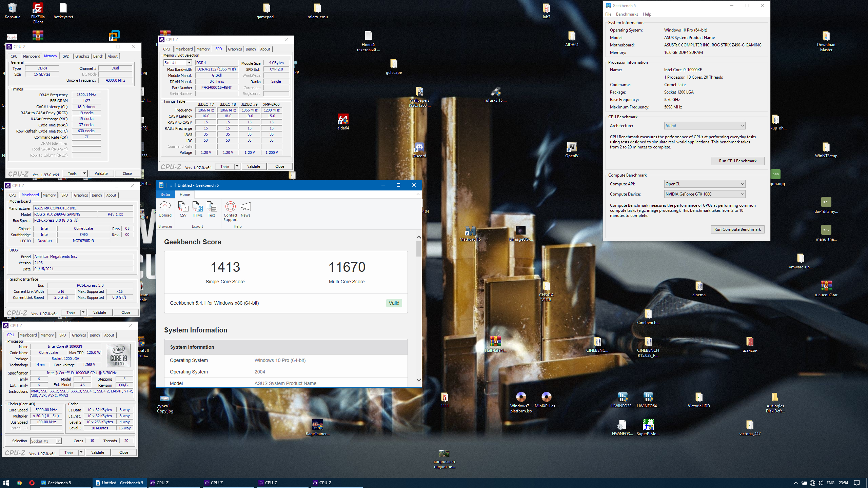Click the taskbar clock showing 23:54
The image size is (868, 488).
click(843, 483)
